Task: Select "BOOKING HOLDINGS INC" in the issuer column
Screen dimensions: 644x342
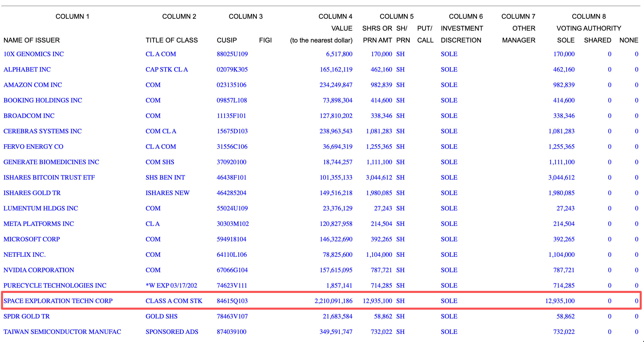Action: click(43, 100)
